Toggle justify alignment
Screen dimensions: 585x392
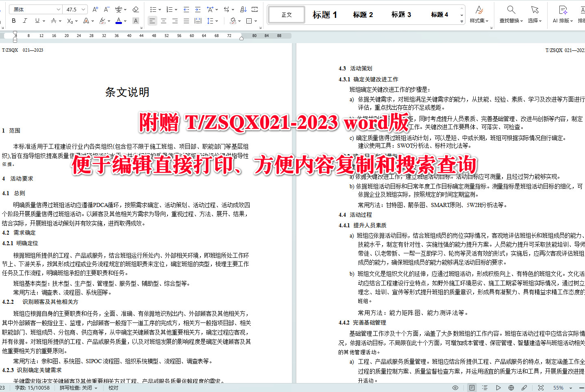click(x=186, y=21)
